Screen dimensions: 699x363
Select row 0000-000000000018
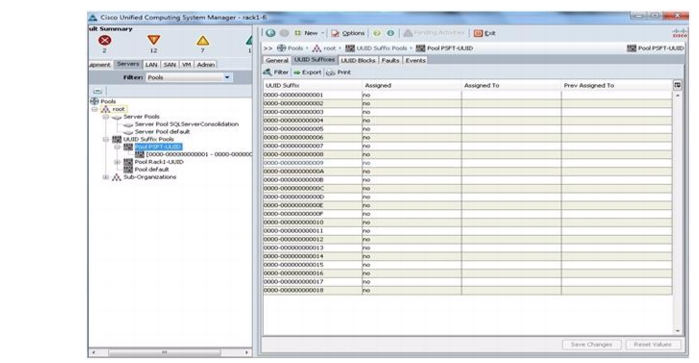(468, 290)
